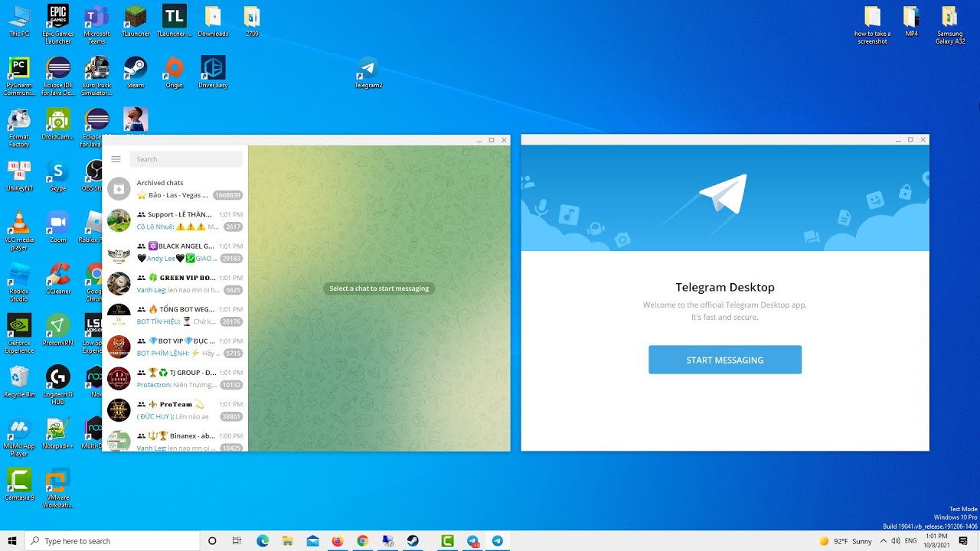This screenshot has width=980, height=551.
Task: Click the GREEN VIP chat avatar
Action: [119, 284]
